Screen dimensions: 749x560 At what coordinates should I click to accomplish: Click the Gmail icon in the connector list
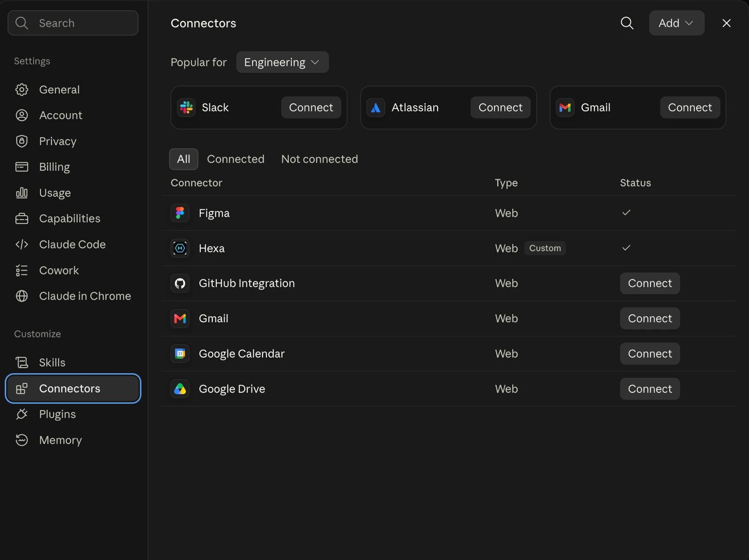(x=180, y=319)
